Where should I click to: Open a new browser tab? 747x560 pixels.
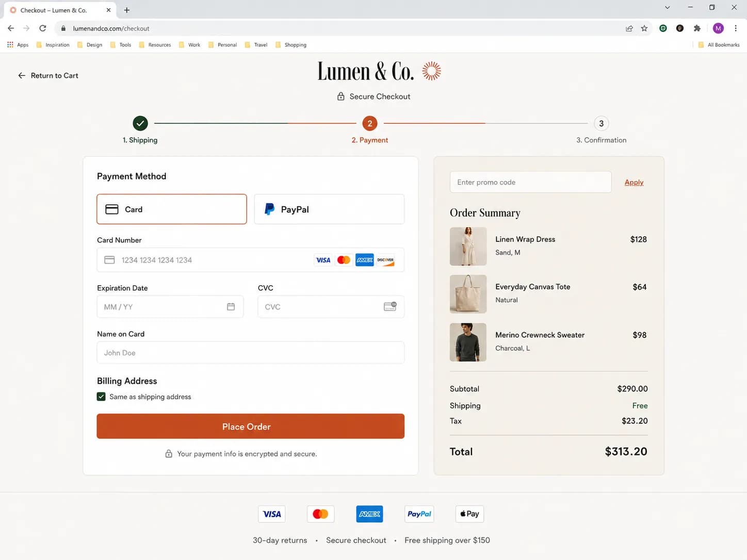click(x=127, y=10)
